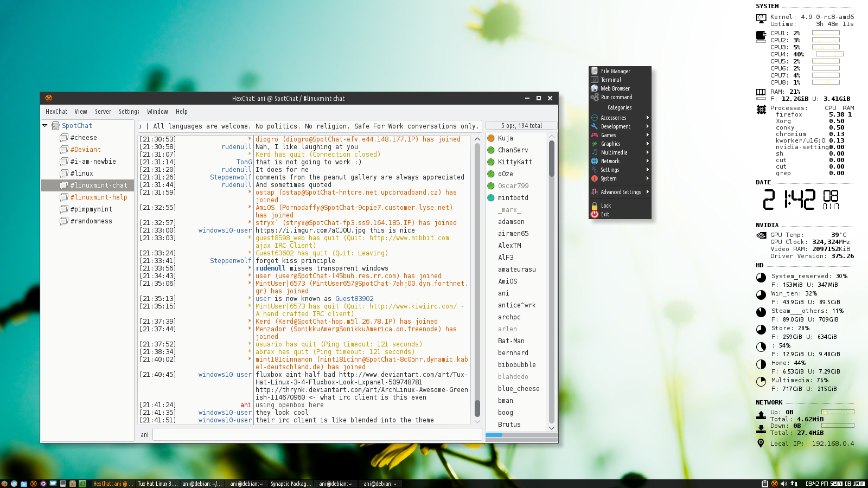Click the teal dot beside mintbotd
Viewport: 868px width, 488px height.
coord(491,198)
